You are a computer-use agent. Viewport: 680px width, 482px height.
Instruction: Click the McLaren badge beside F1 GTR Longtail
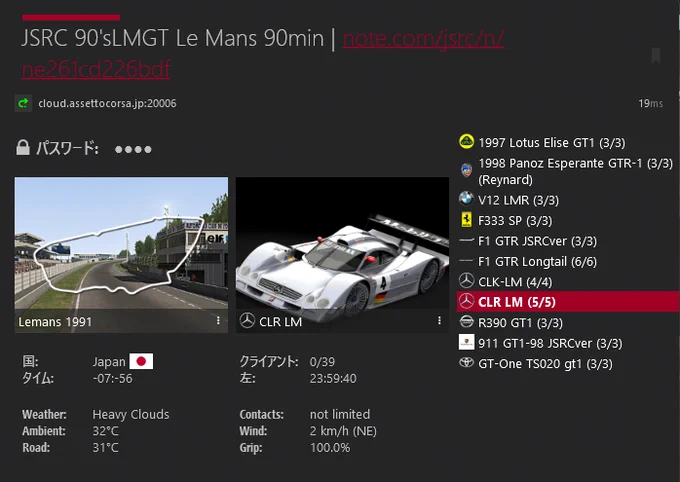pyautogui.click(x=466, y=261)
